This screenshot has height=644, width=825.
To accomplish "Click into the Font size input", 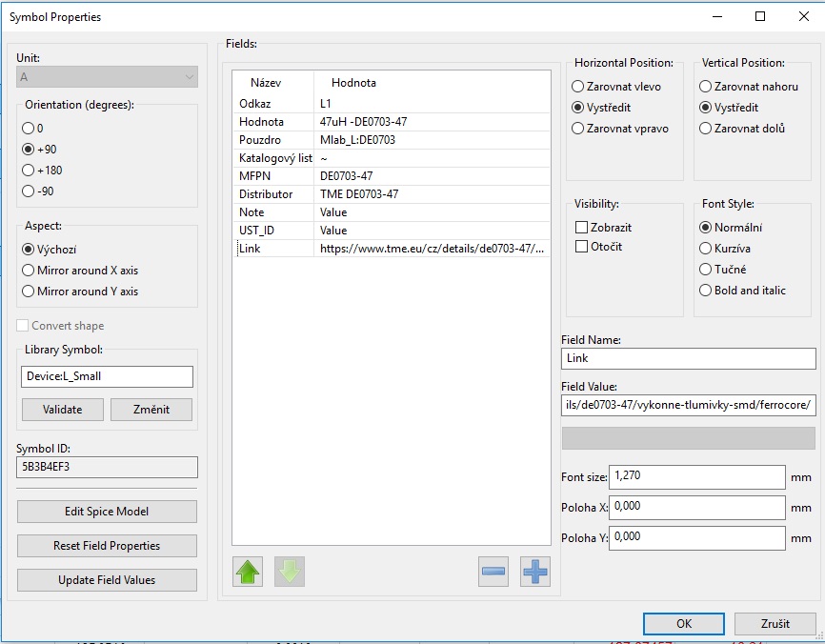I will 697,476.
